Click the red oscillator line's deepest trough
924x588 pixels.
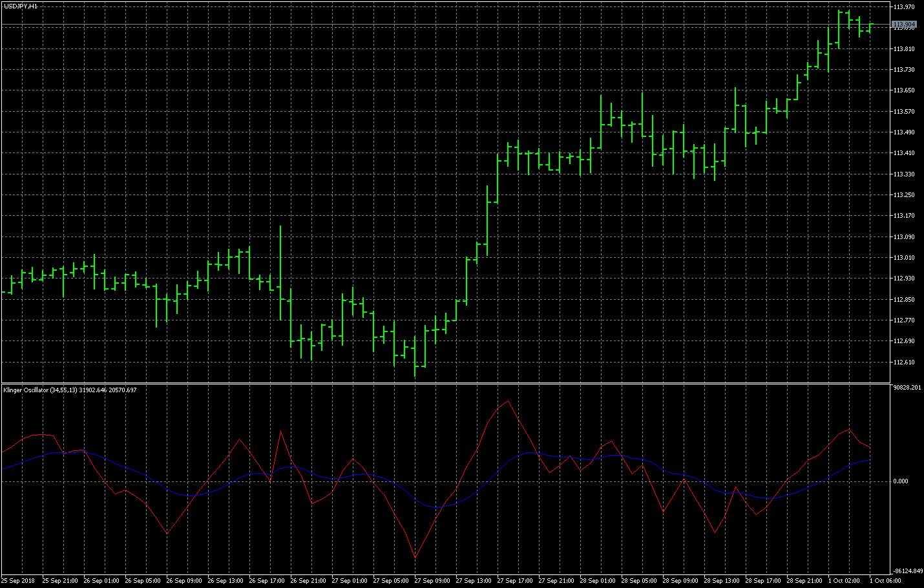tap(415, 557)
